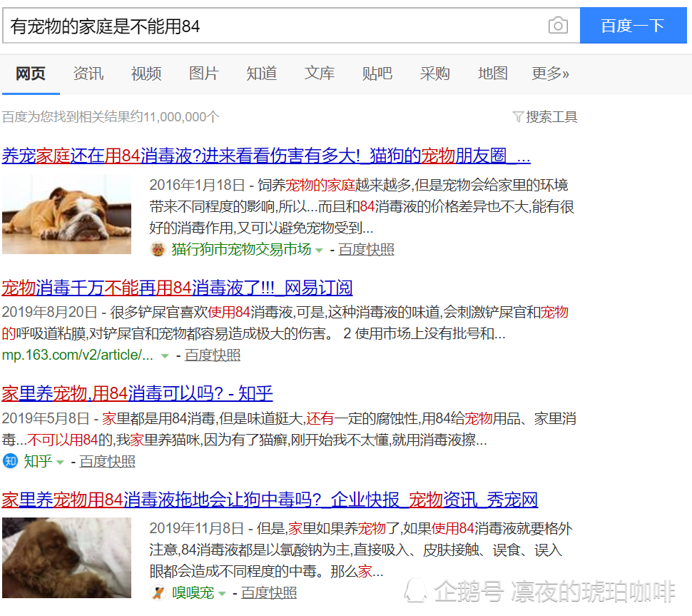
Task: Click the search box containing 有宠物的家庭是不能用84
Action: click(x=291, y=26)
